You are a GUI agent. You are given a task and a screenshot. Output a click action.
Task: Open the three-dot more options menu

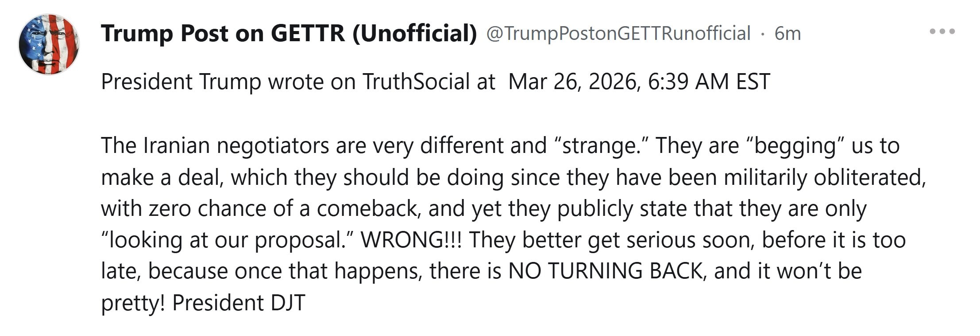pyautogui.click(x=942, y=31)
